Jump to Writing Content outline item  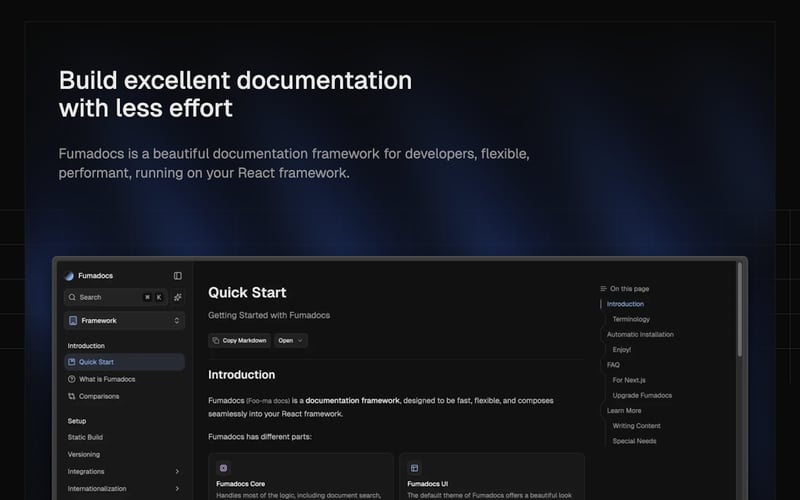[636, 426]
